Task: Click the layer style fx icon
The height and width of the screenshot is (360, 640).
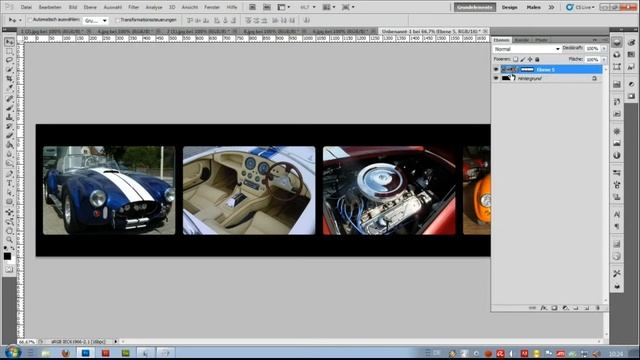Action: pyautogui.click(x=543, y=308)
